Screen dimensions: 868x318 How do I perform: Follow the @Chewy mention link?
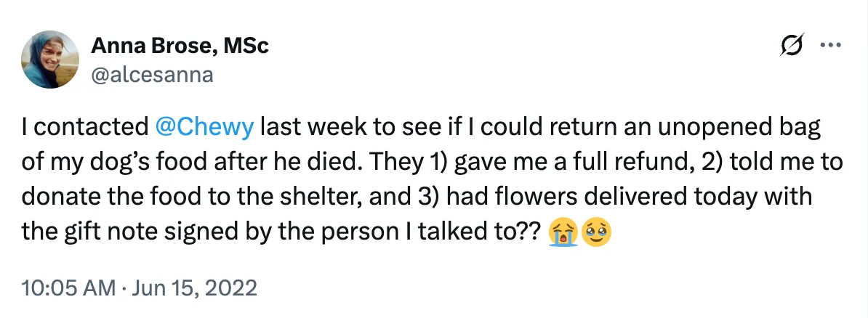coord(204,127)
